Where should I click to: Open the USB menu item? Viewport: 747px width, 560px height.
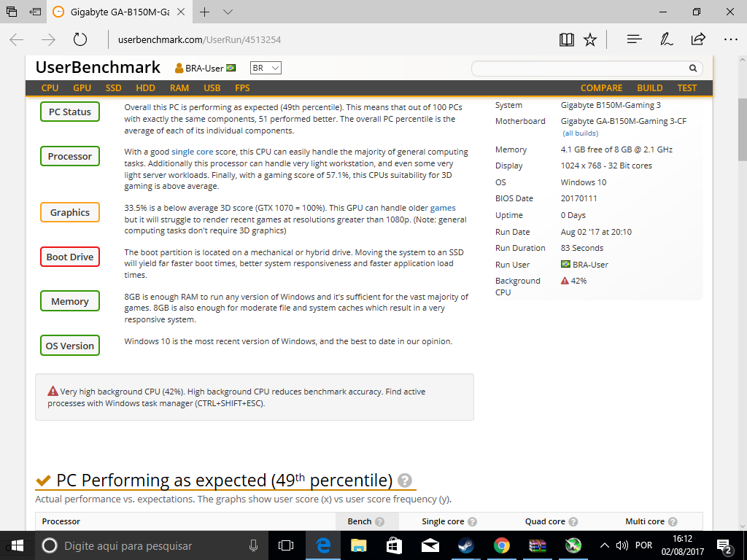tap(212, 88)
